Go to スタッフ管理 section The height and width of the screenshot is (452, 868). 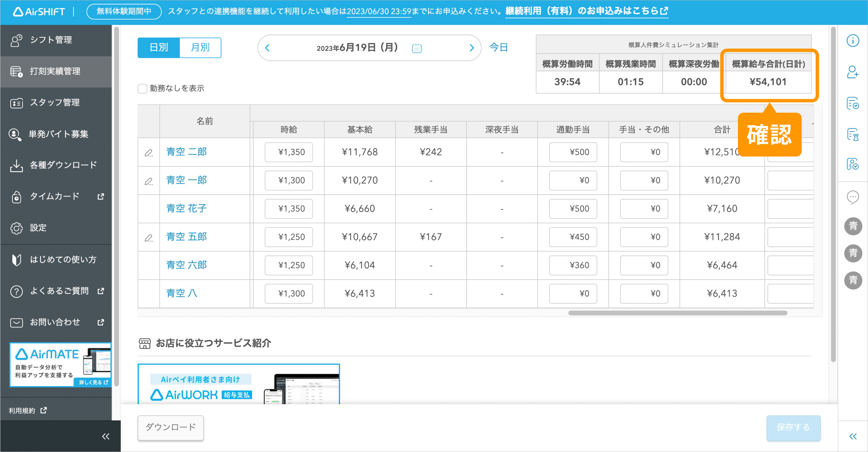pos(56,102)
